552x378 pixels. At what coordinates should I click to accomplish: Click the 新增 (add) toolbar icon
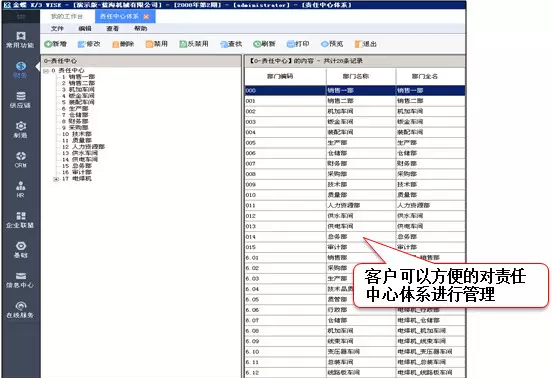(55, 44)
